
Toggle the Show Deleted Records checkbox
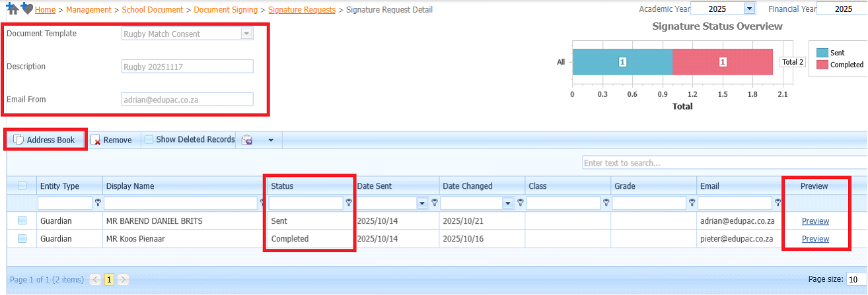(x=149, y=139)
